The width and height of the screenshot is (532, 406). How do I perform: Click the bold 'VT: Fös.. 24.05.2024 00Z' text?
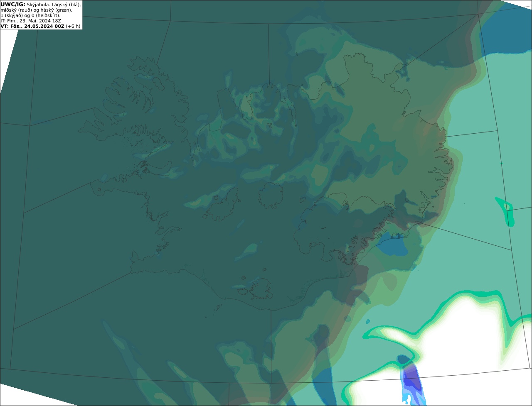[32, 26]
